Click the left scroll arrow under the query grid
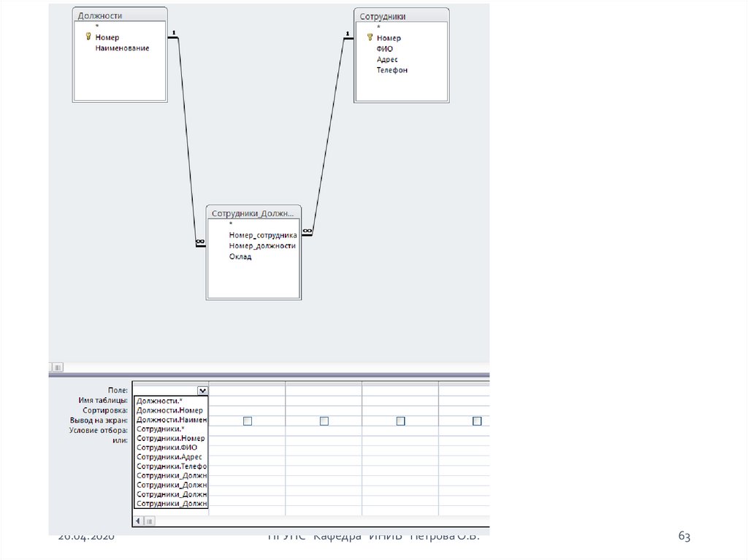This screenshot has height=560, width=748. coord(139,521)
